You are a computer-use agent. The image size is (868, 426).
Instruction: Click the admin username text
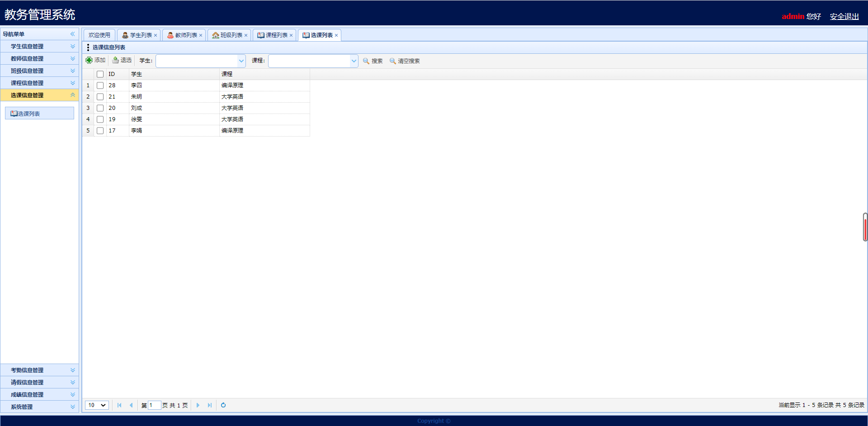coord(793,16)
